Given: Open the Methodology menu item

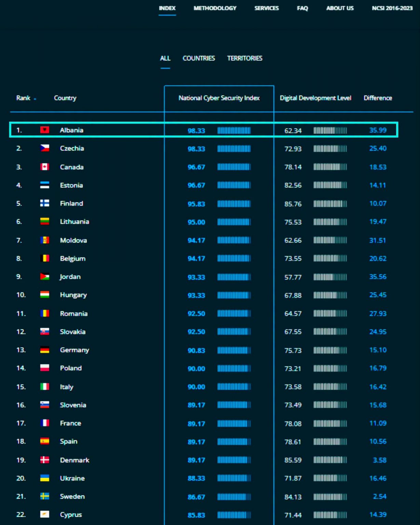Looking at the screenshot, I should 215,8.
